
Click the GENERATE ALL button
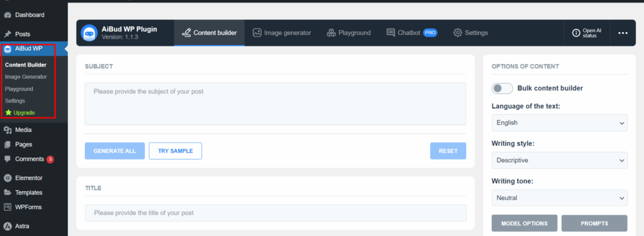coord(114,151)
